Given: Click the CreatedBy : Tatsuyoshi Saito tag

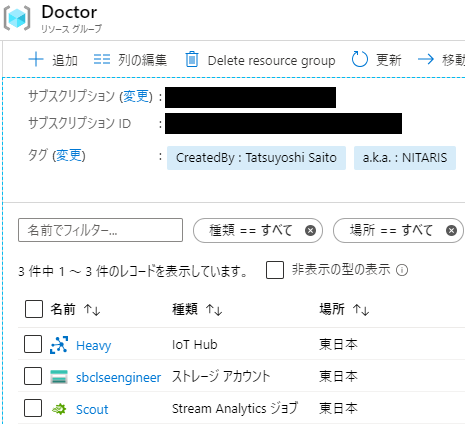Looking at the screenshot, I should pos(256,158).
